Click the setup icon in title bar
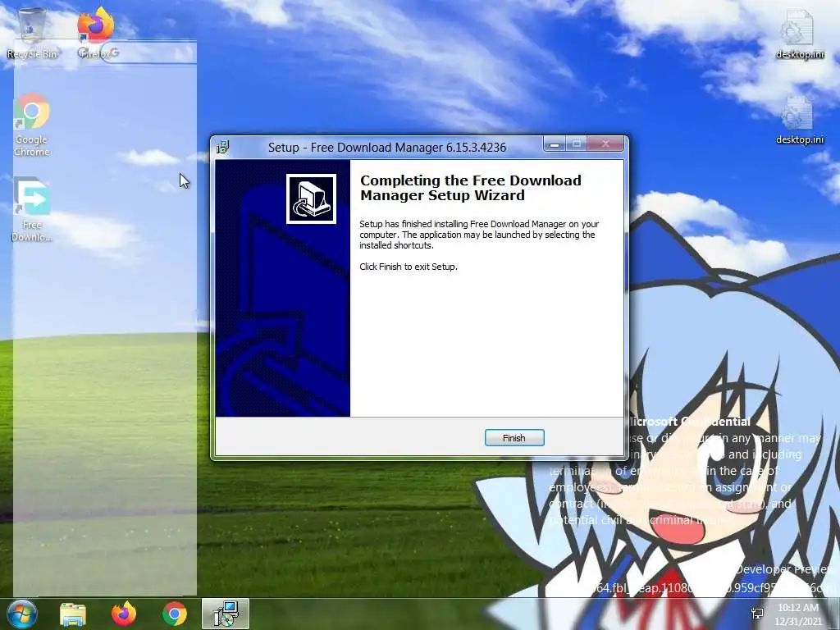Viewport: 840px width, 630px height. click(x=223, y=146)
